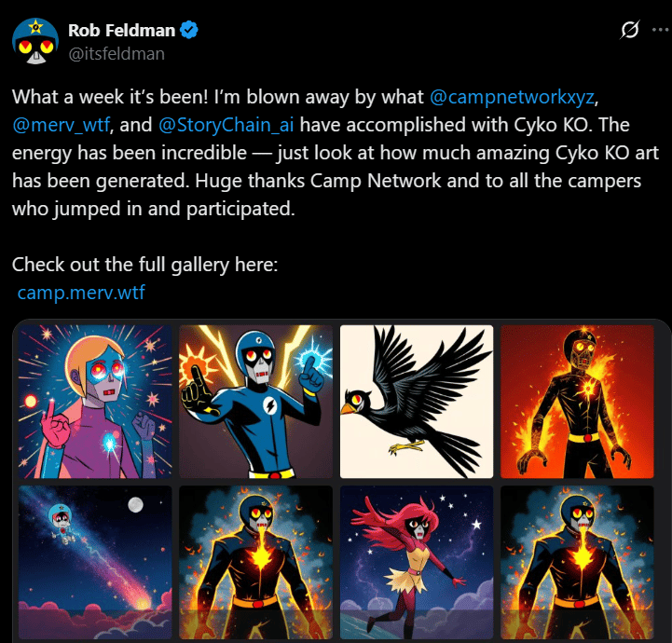Open the Grok slash-circle icon

630,30
